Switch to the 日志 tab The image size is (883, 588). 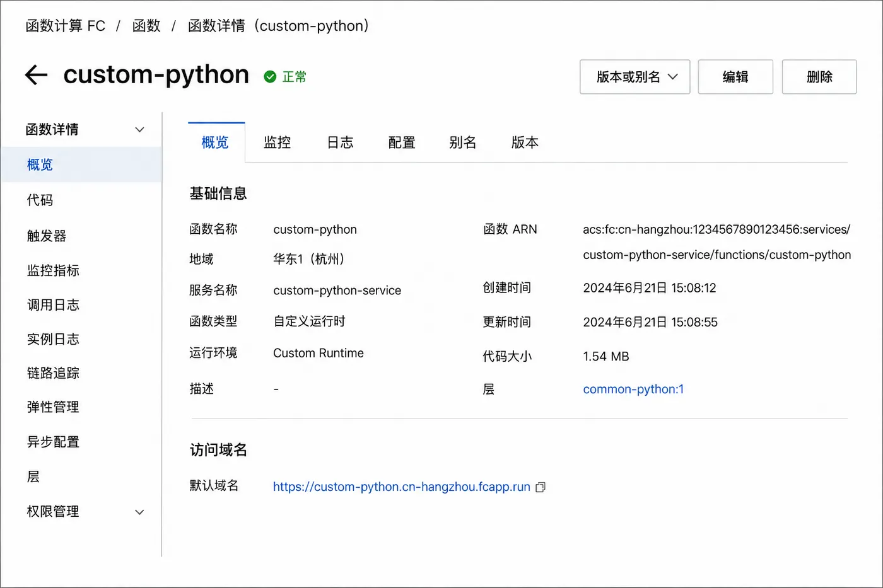point(340,142)
